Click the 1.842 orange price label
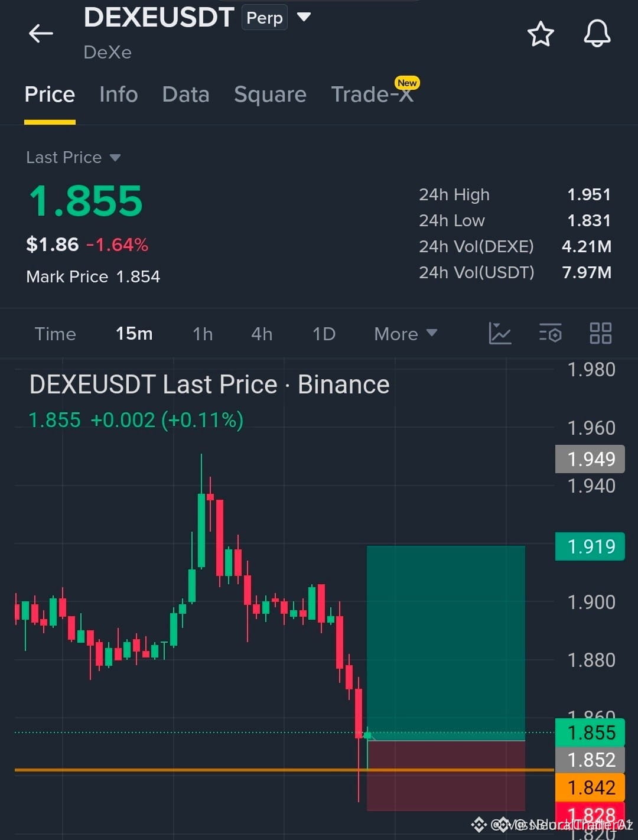Viewport: 638px width, 840px height. (590, 787)
